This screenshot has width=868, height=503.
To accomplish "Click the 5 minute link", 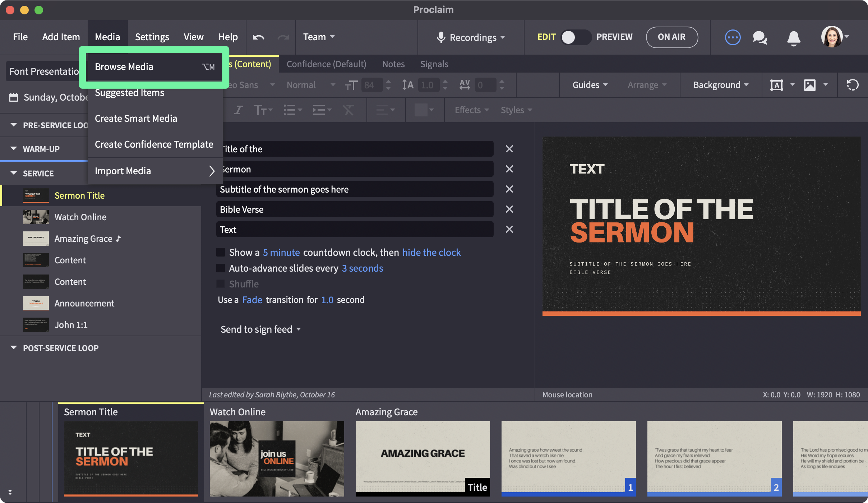I will pos(281,252).
